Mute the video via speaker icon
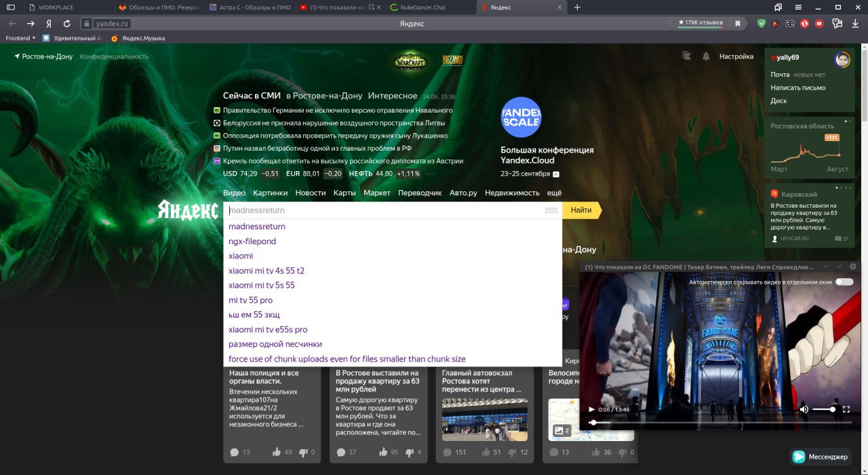Image resolution: width=868 pixels, height=475 pixels. (x=804, y=409)
